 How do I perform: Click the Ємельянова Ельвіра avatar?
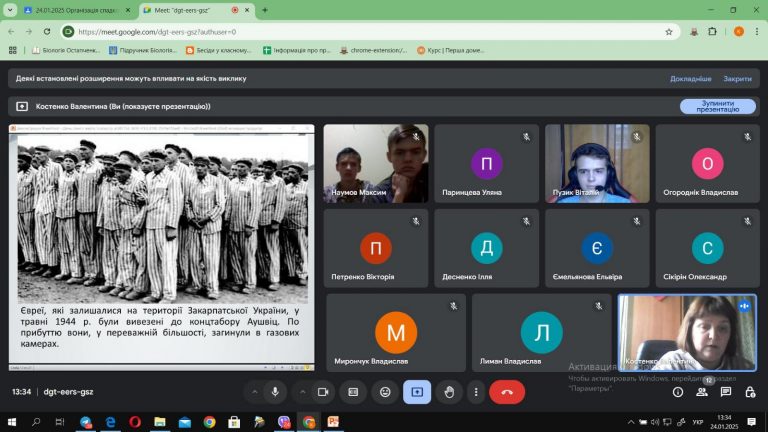(x=597, y=248)
